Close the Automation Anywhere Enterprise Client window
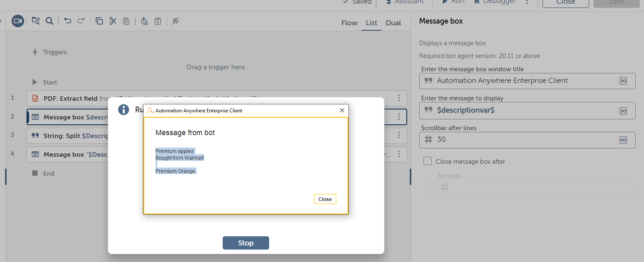Image resolution: width=644 pixels, height=262 pixels. click(x=342, y=110)
